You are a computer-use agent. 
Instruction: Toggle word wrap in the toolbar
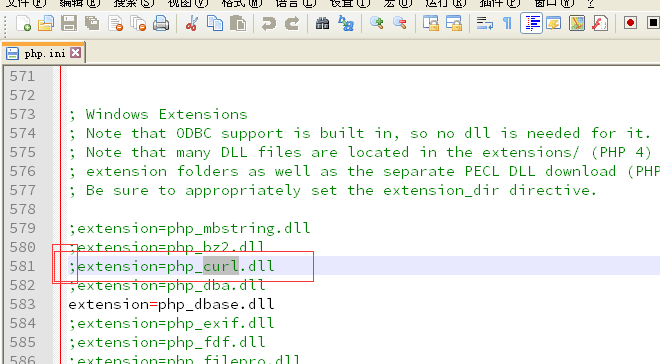click(x=484, y=23)
